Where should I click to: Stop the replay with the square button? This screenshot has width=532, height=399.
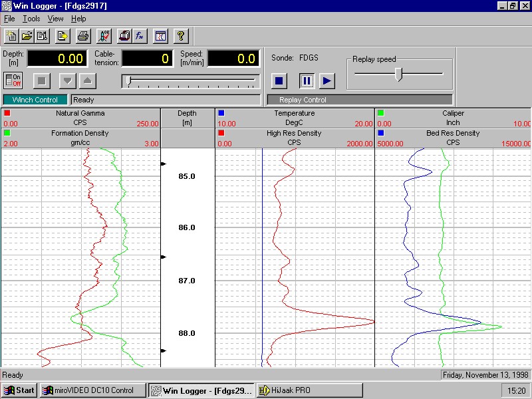click(x=279, y=81)
